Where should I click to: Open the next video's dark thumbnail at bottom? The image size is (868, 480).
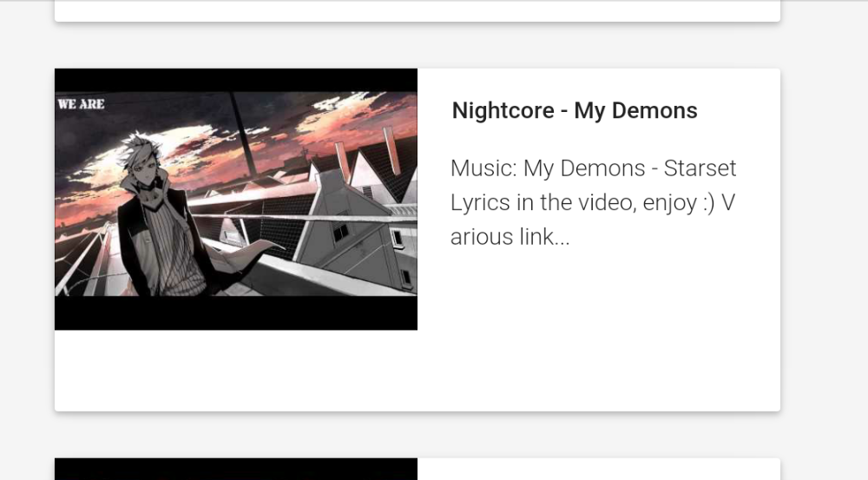236,469
